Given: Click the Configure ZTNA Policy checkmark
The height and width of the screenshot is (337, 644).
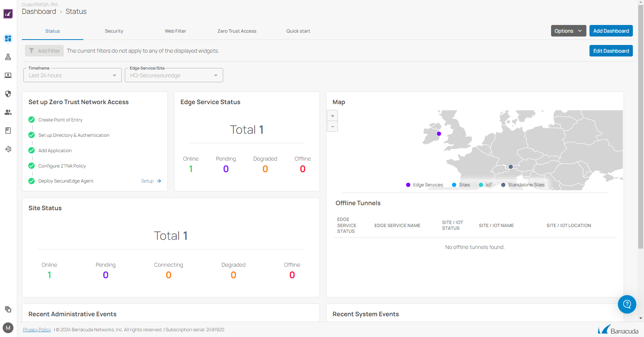Looking at the screenshot, I should pos(31,166).
